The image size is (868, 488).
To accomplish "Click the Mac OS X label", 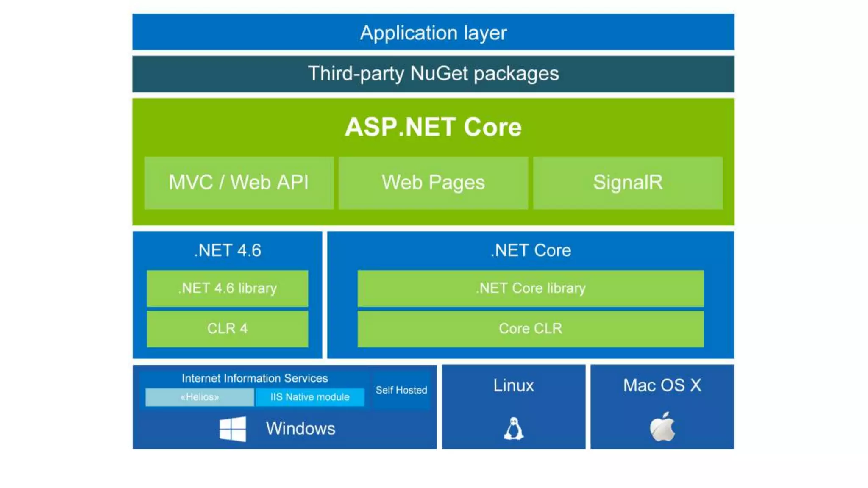I will point(662,385).
